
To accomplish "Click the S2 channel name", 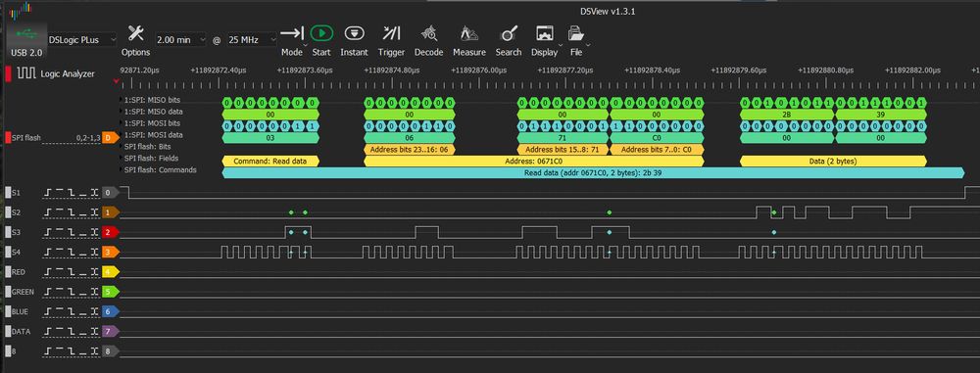I will tap(17, 213).
